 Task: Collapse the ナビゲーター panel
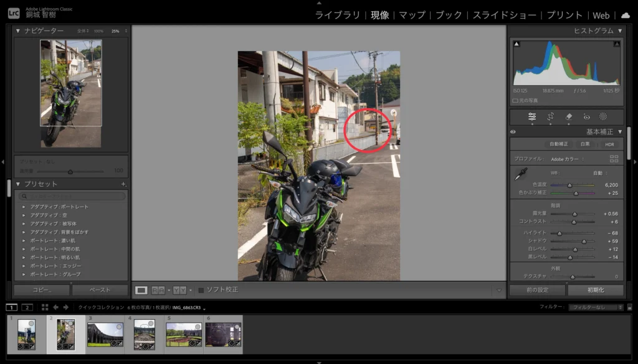[18, 30]
